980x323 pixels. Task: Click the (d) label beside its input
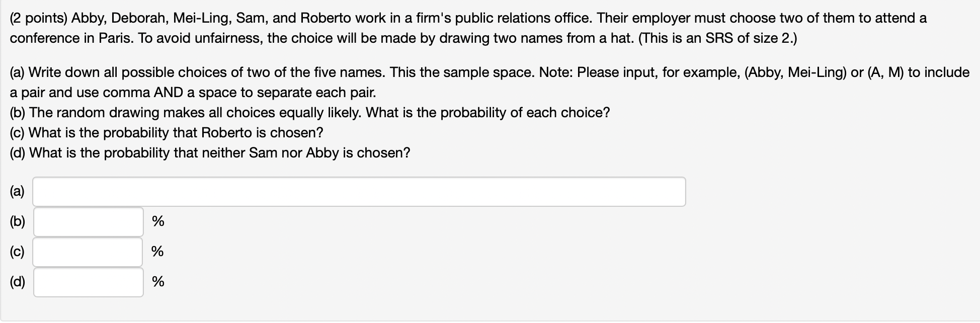[18, 282]
